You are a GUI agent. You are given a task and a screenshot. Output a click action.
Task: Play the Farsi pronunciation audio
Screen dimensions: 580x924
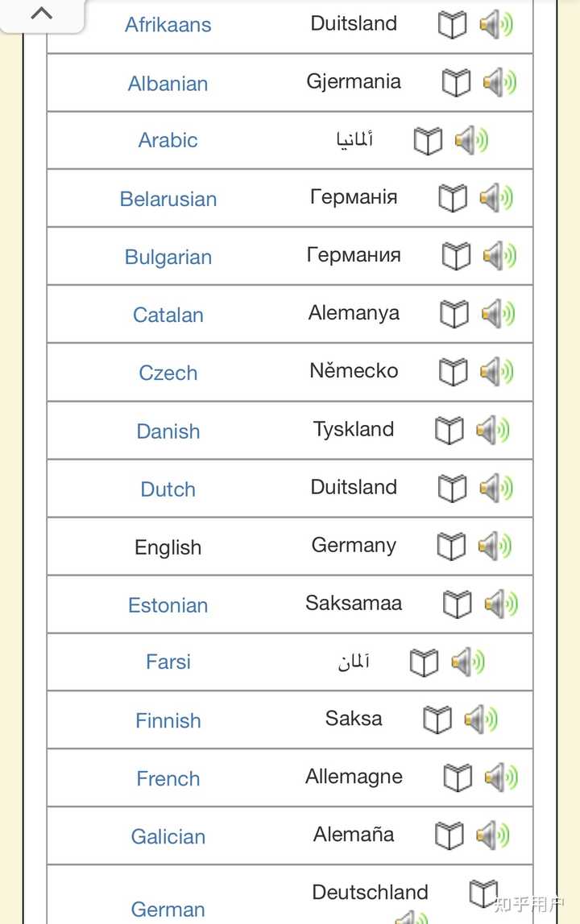[x=467, y=662]
